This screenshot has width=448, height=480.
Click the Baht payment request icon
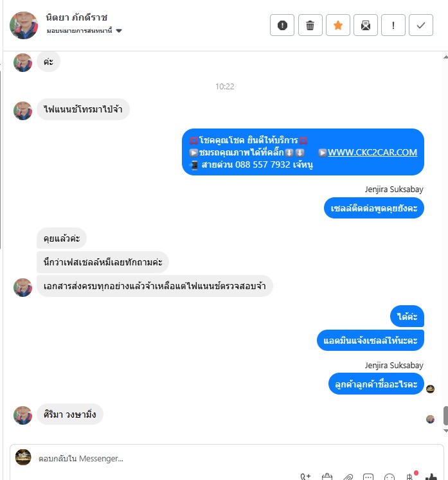click(410, 476)
